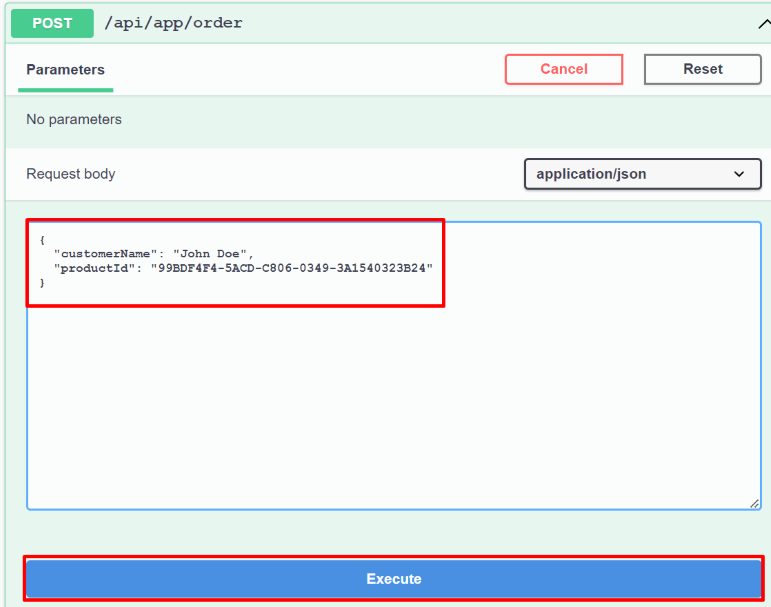This screenshot has width=771, height=607.
Task: Place cursor at the opening curly brace
Action: coord(42,240)
